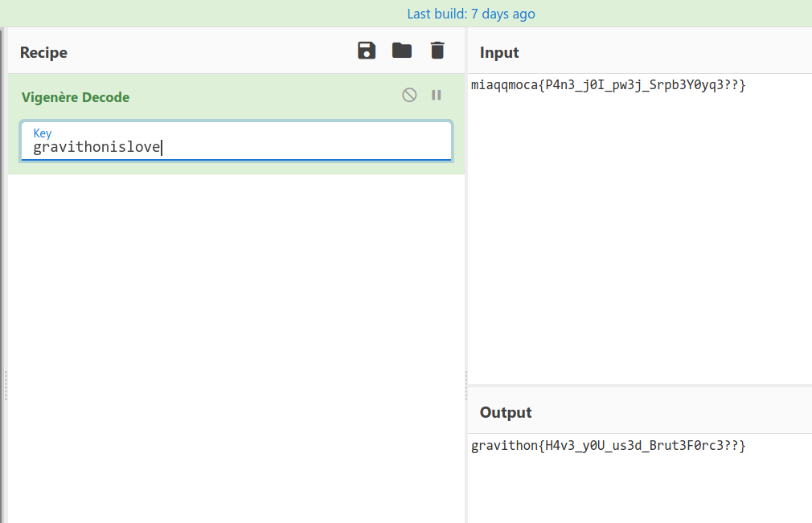Click the decoded gravithon flag in Output
Screen dimensions: 812x523
coord(608,446)
